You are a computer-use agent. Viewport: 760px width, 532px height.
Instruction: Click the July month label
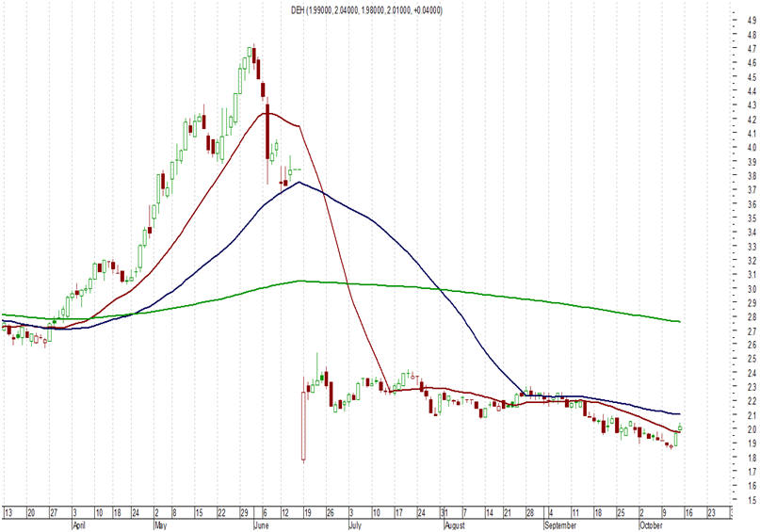pos(355,525)
